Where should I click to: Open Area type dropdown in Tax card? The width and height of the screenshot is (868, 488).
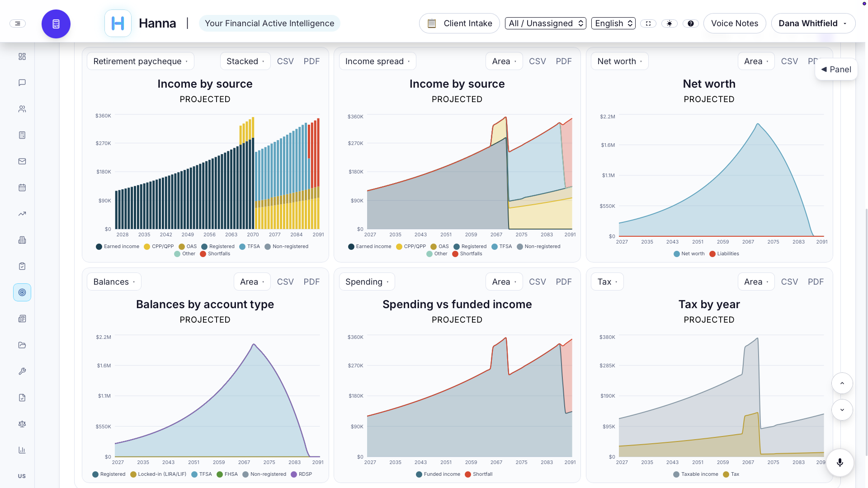pos(756,282)
